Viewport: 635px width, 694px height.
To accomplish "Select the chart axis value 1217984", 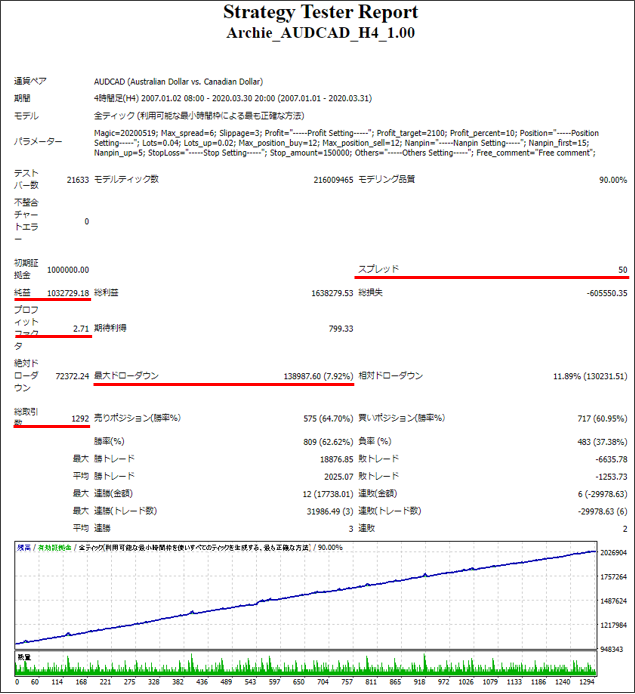I will (613, 625).
